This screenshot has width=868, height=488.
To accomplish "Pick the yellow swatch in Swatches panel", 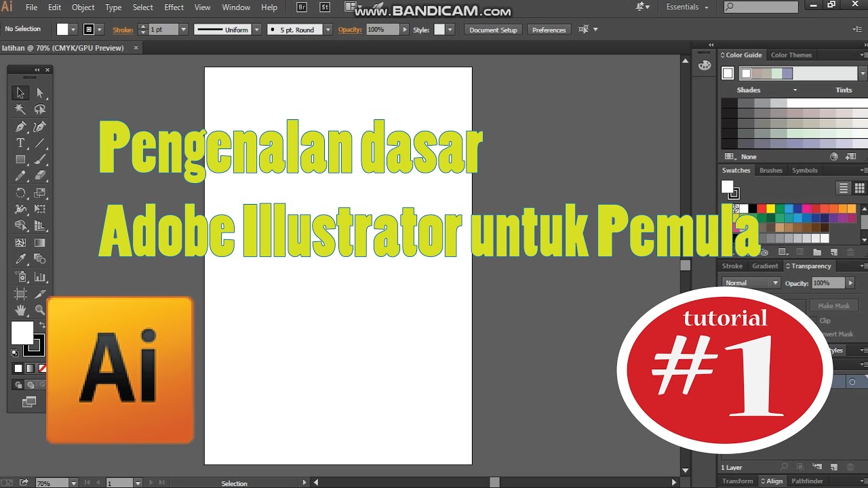I will 770,209.
